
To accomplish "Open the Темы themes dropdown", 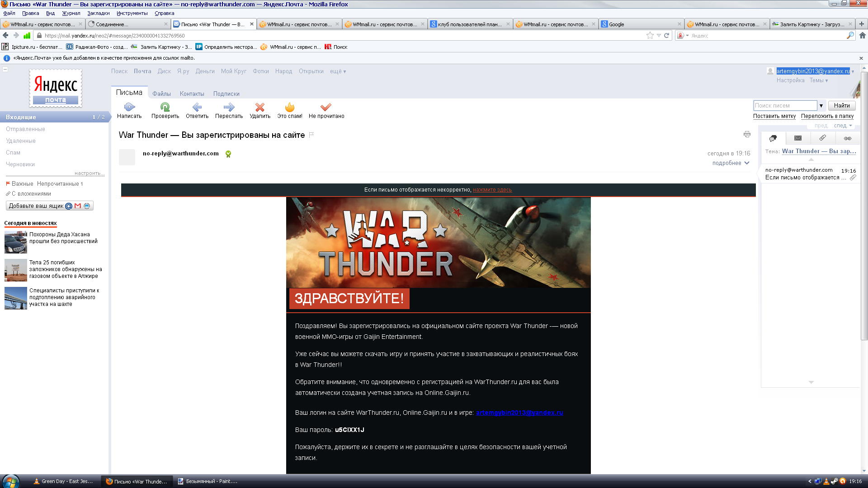I will tap(819, 80).
